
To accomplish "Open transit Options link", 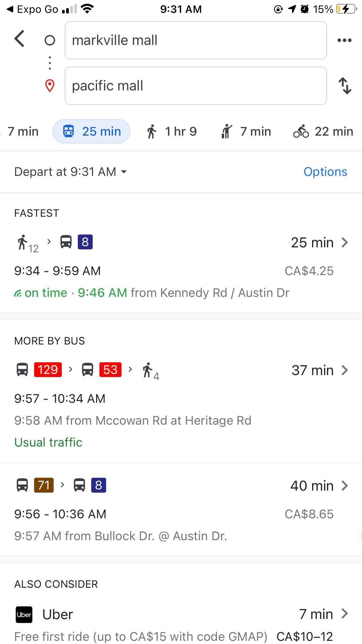I will [325, 172].
